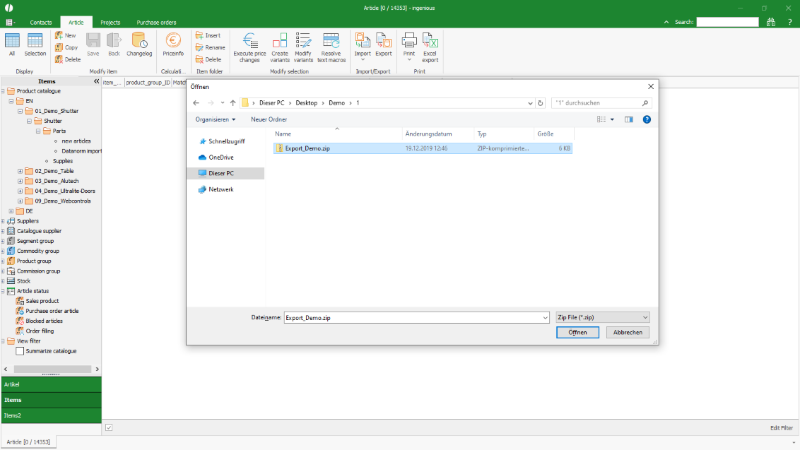
Task: Rename the item folder
Action: [x=210, y=47]
